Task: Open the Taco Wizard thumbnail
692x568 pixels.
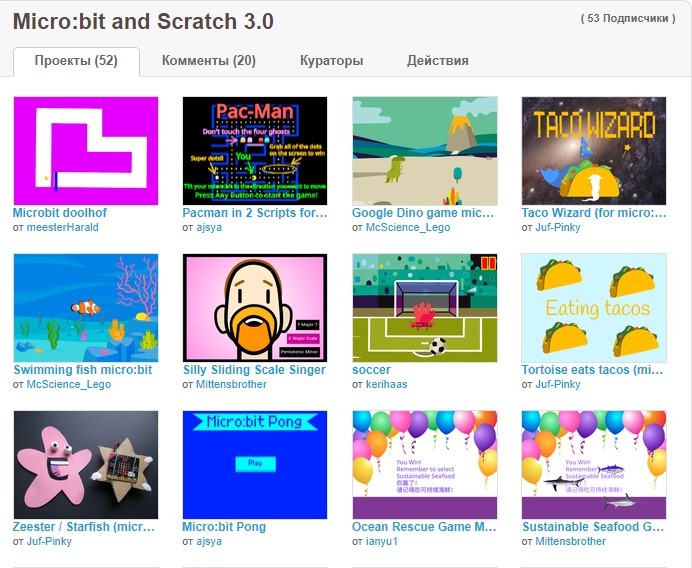Action: click(x=594, y=151)
